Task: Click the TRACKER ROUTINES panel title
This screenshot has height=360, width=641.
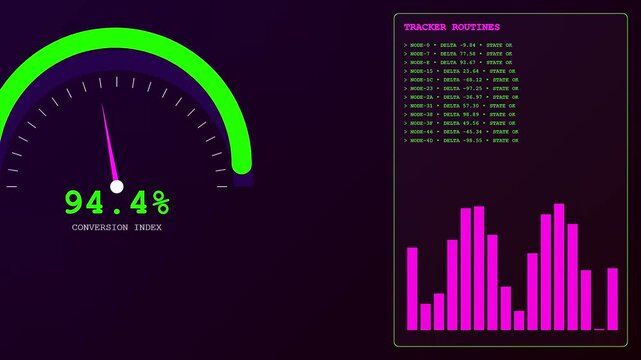Action: (x=452, y=27)
